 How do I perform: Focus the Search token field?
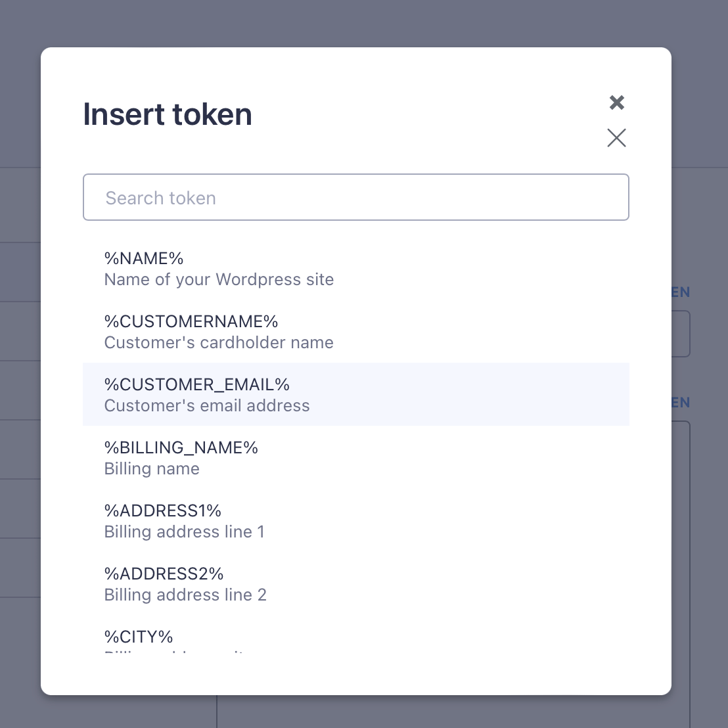[355, 197]
